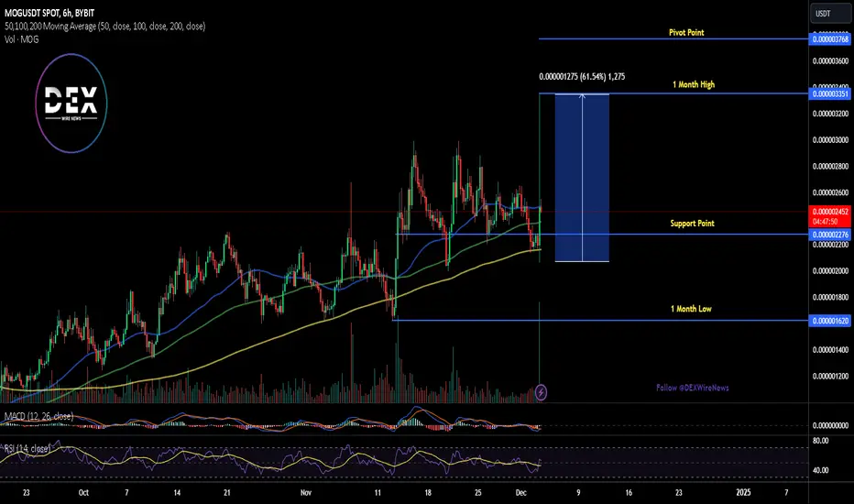
Task: Click the lightning bolt event icon
Action: click(541, 392)
